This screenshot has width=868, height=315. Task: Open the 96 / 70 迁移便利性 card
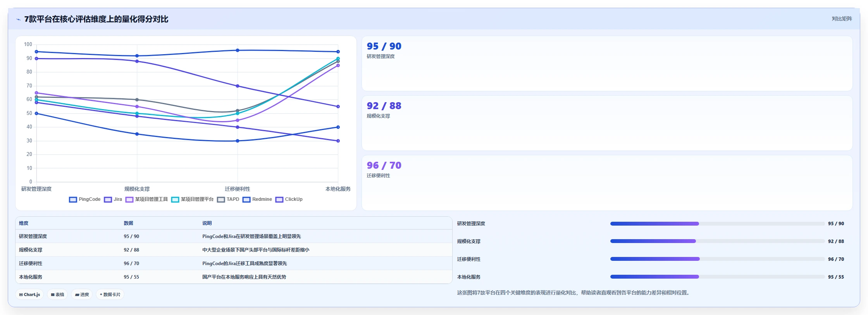[x=607, y=183]
